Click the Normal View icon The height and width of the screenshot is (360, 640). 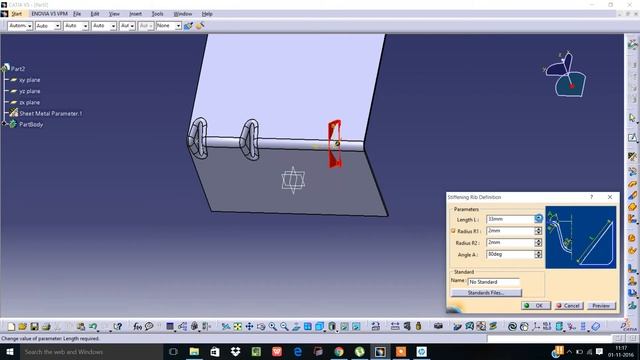[296, 327]
